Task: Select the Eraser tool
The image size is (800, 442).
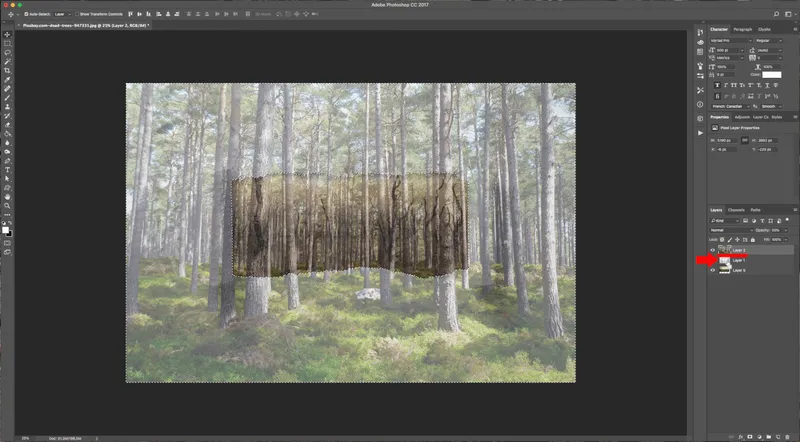Action: pyautogui.click(x=7, y=125)
